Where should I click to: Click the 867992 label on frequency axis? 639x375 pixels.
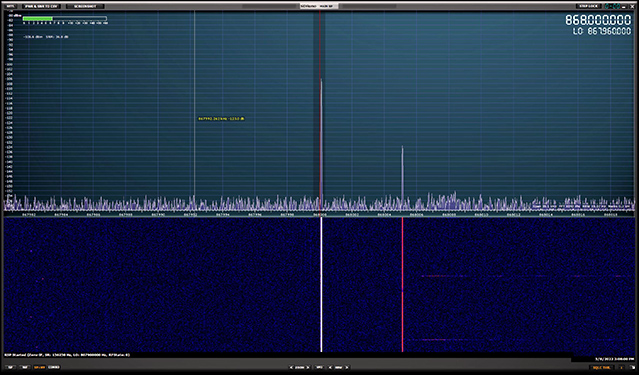pyautogui.click(x=190, y=214)
